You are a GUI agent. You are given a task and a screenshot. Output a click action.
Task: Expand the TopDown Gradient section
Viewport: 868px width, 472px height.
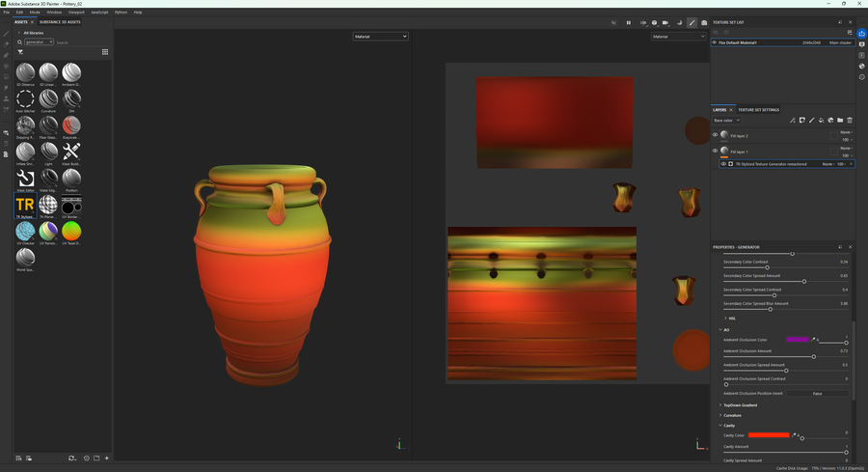click(x=740, y=405)
